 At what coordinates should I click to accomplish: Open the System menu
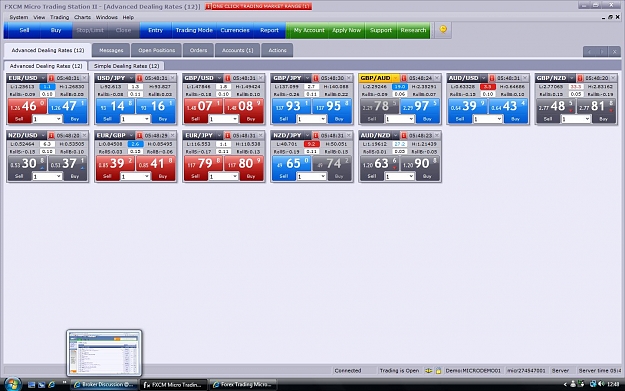[19, 18]
